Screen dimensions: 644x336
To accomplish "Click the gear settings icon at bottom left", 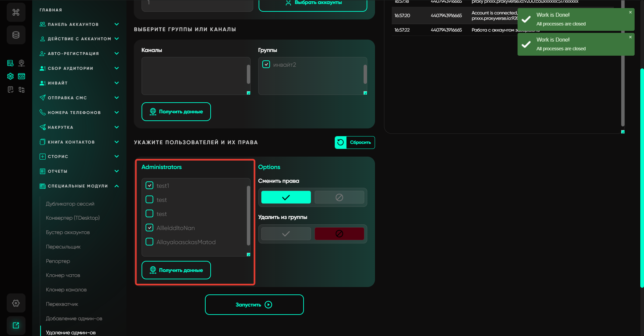I will (x=16, y=303).
